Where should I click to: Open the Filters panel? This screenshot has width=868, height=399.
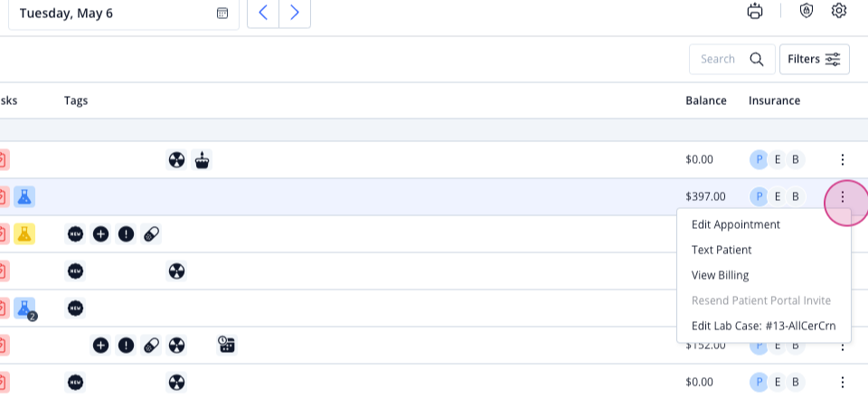point(815,60)
